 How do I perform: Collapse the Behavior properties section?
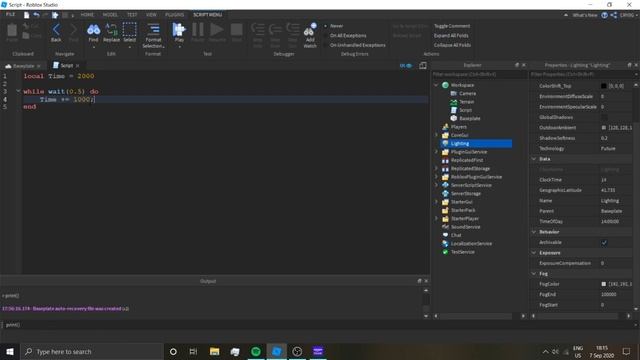(x=534, y=232)
